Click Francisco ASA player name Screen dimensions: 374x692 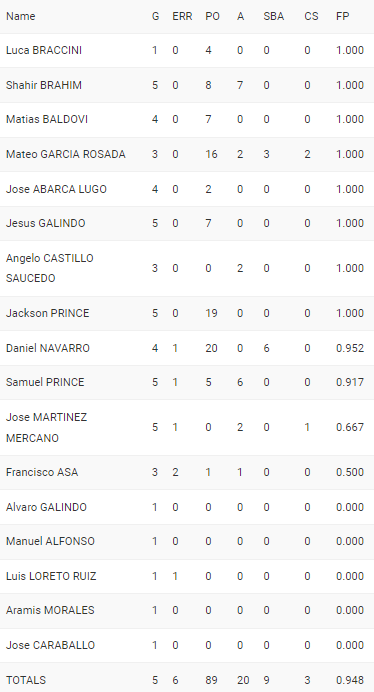click(x=42, y=472)
